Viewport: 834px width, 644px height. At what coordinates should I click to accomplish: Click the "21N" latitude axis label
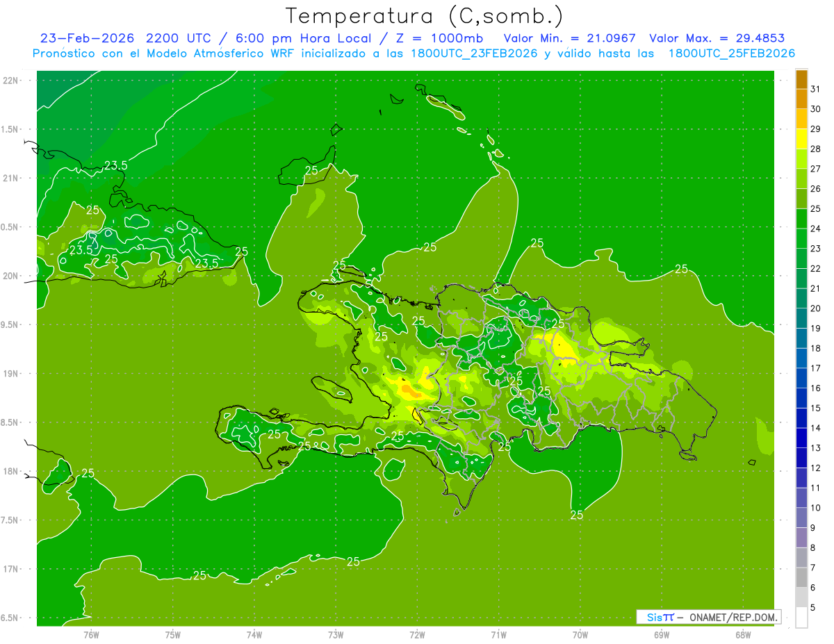12,178
